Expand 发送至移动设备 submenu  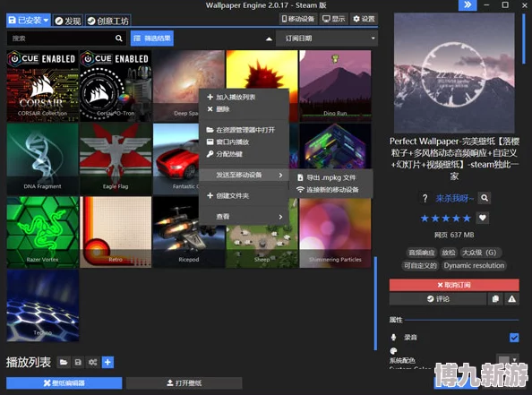click(x=244, y=175)
